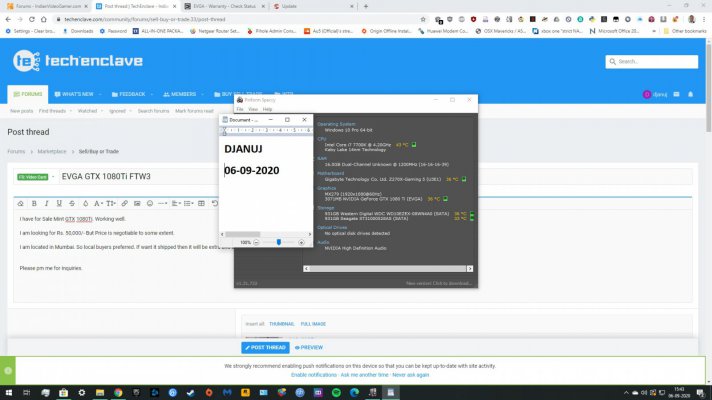Undo last edit in post editor

[215, 203]
